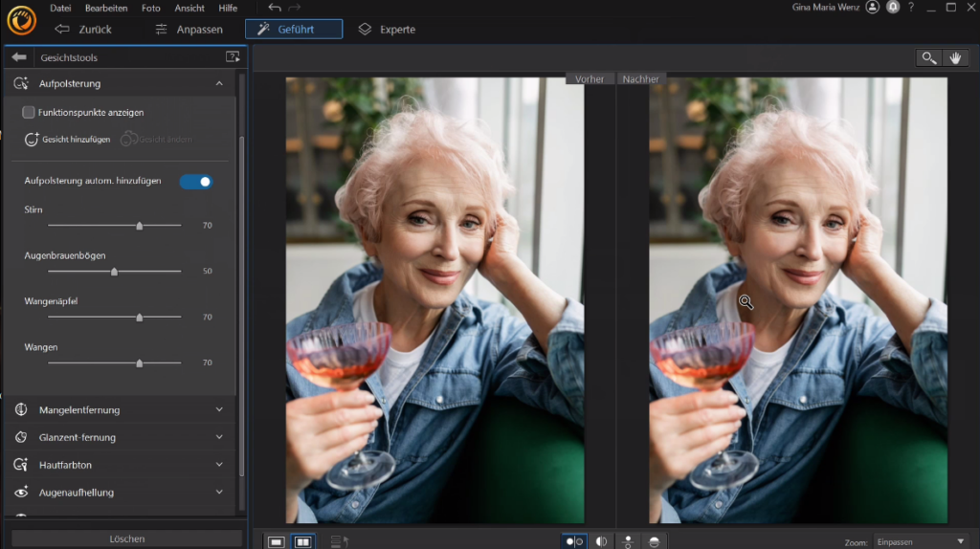Enable the Funktionspunkte anzeigen checkbox
Viewport: 980px width, 549px height.
tap(29, 113)
